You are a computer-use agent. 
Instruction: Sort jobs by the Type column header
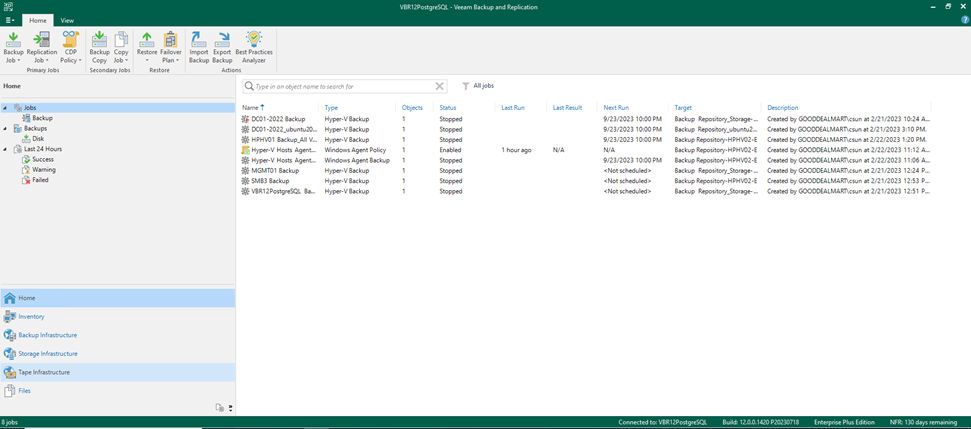[x=331, y=107]
